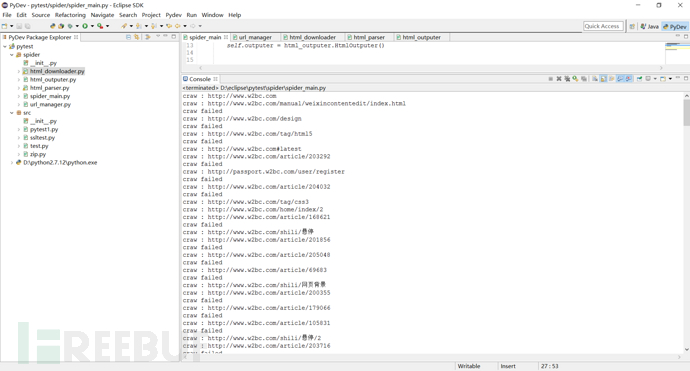
Task: Minimize the Package Explorer view
Action: (x=165, y=37)
